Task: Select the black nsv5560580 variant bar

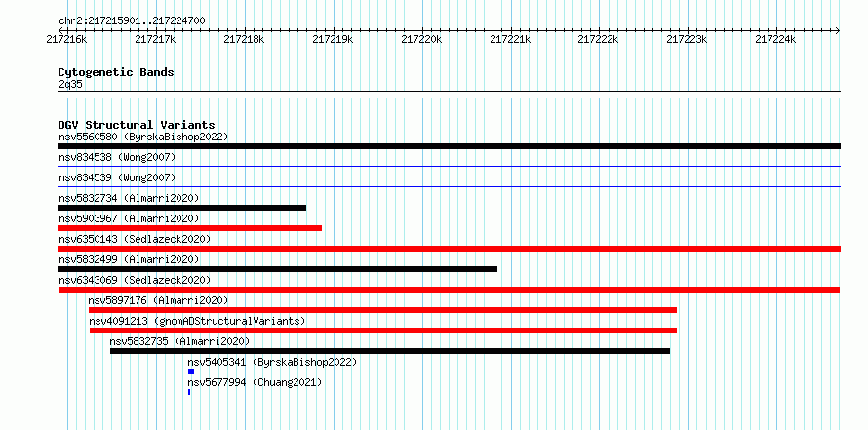Action: click(449, 146)
